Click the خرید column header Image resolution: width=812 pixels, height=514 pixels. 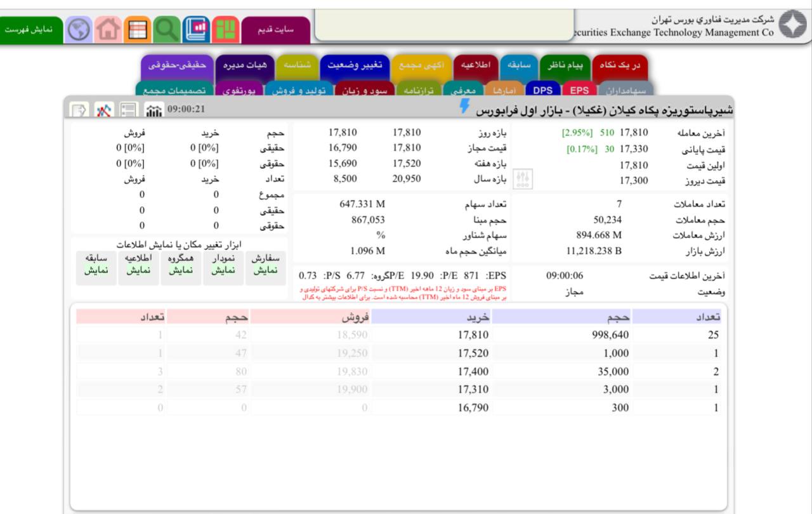point(431,317)
